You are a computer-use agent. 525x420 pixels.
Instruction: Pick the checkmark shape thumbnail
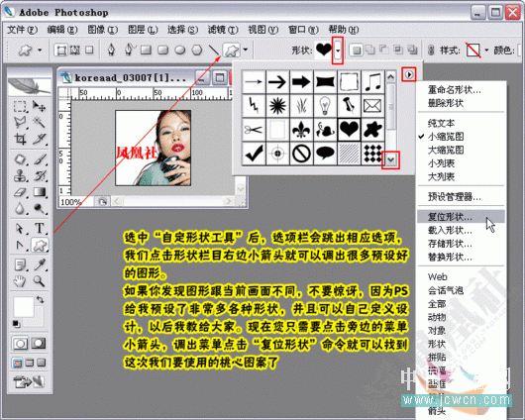(254, 154)
